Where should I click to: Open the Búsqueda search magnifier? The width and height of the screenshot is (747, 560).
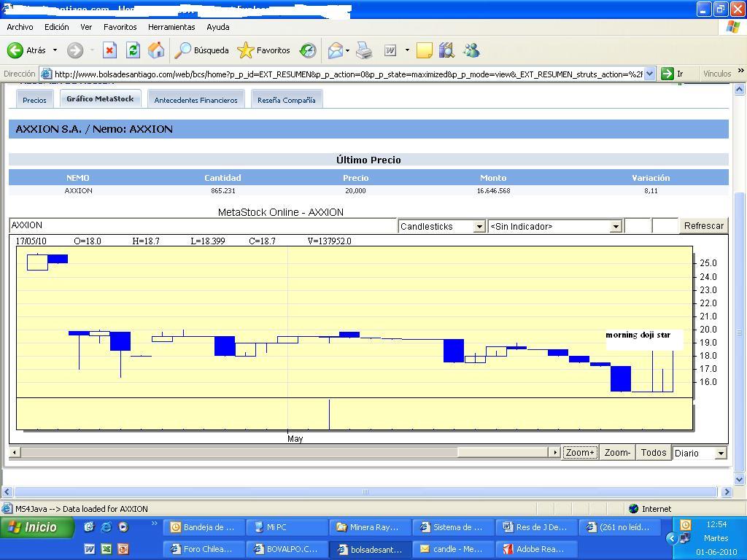point(183,50)
